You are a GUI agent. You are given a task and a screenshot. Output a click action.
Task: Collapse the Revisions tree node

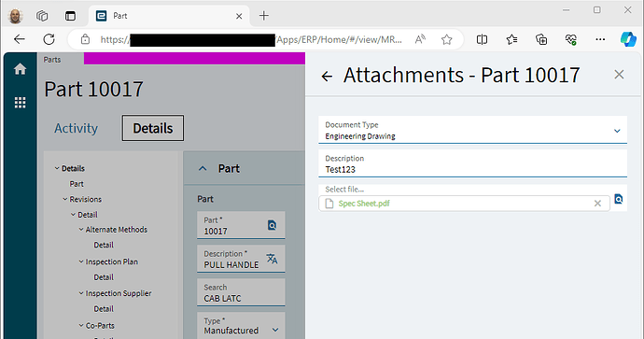tap(65, 199)
